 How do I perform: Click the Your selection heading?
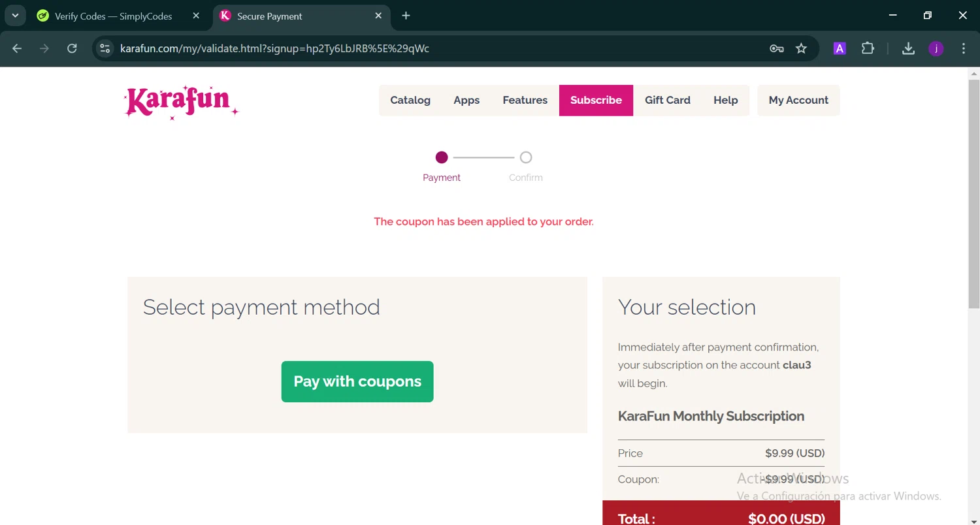(687, 307)
